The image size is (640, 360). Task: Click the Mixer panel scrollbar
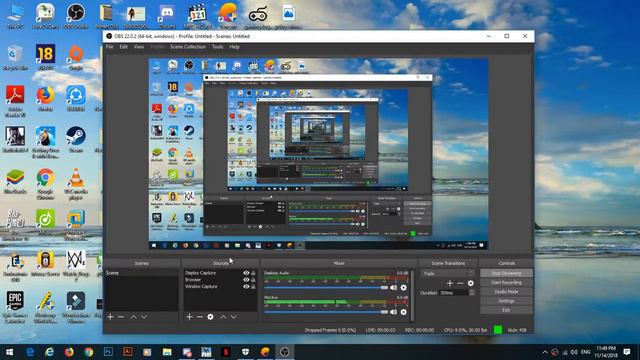(412, 295)
